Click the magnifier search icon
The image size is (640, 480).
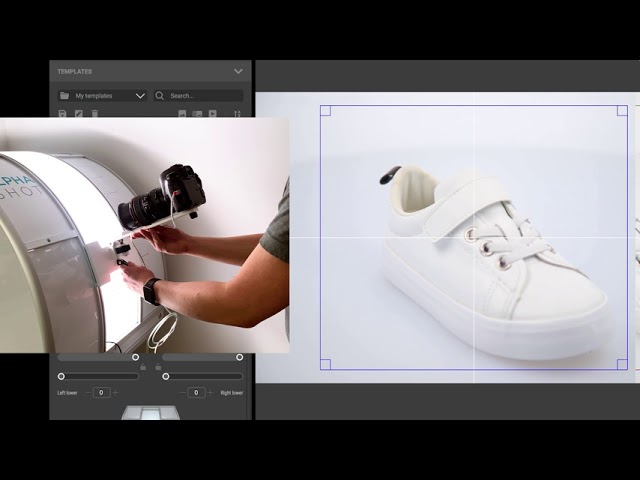(160, 96)
